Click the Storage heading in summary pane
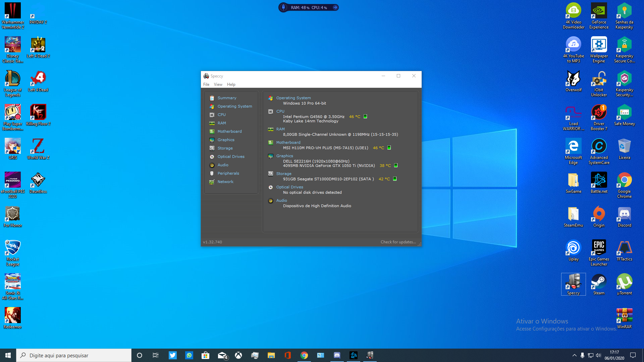644x362 pixels. (284, 174)
